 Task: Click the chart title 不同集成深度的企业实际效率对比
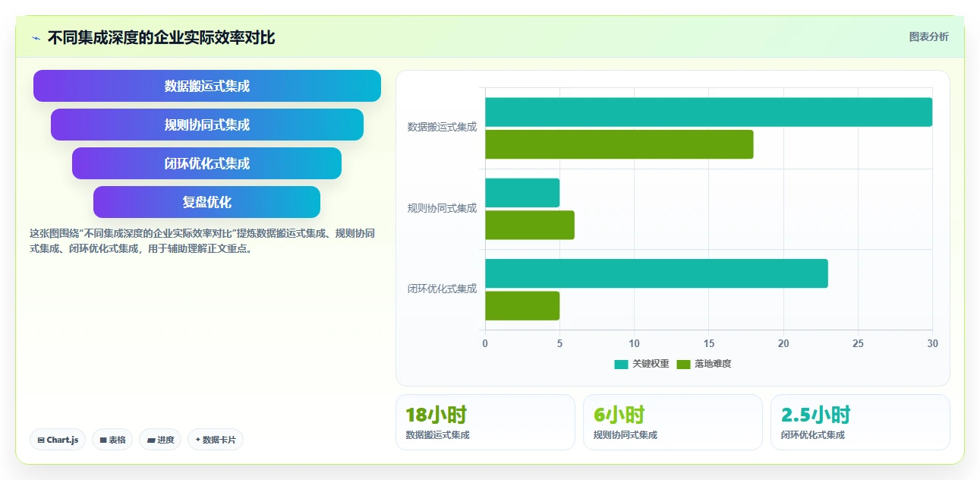tap(161, 37)
